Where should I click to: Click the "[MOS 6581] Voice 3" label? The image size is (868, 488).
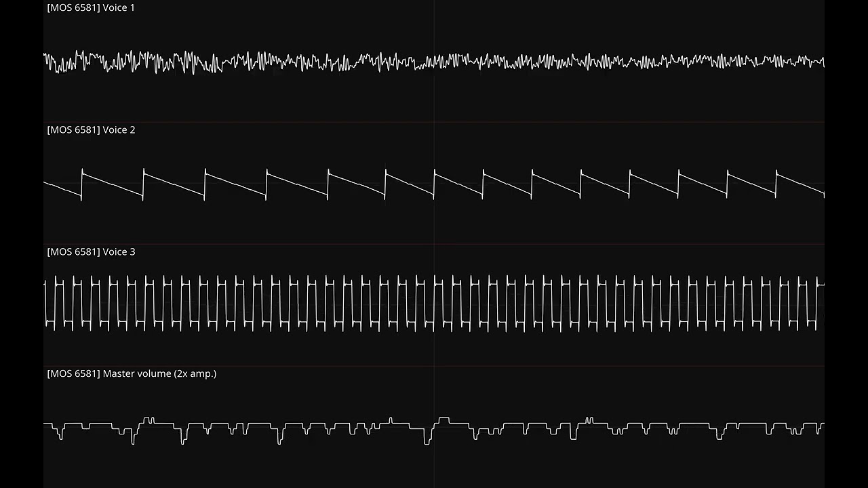(91, 252)
